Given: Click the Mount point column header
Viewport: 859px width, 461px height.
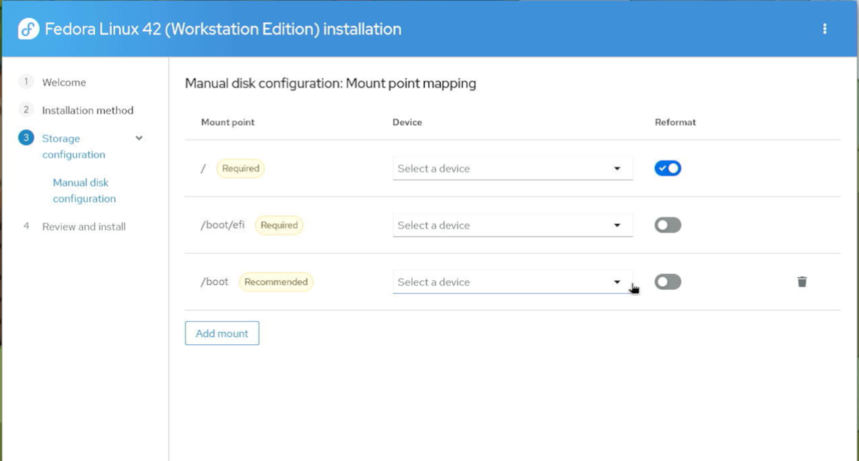Looking at the screenshot, I should tap(228, 122).
